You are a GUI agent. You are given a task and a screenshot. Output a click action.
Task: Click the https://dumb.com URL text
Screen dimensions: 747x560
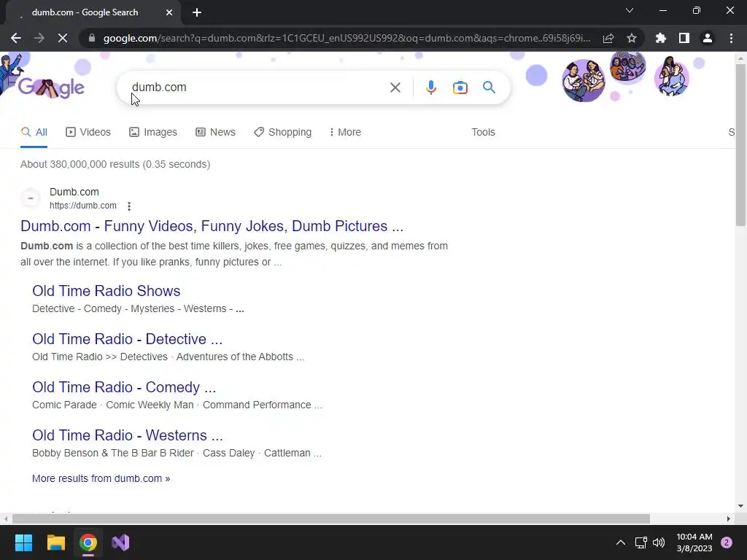pyautogui.click(x=83, y=206)
